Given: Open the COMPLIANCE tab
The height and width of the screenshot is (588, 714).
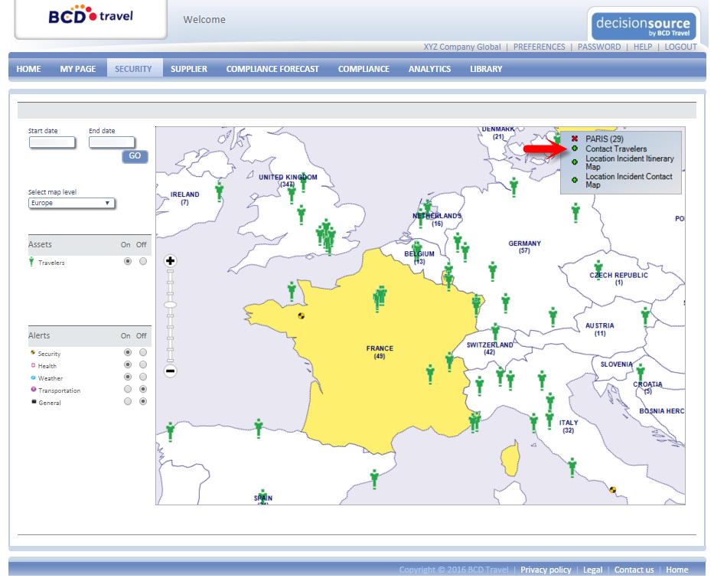Looking at the screenshot, I should coord(364,69).
